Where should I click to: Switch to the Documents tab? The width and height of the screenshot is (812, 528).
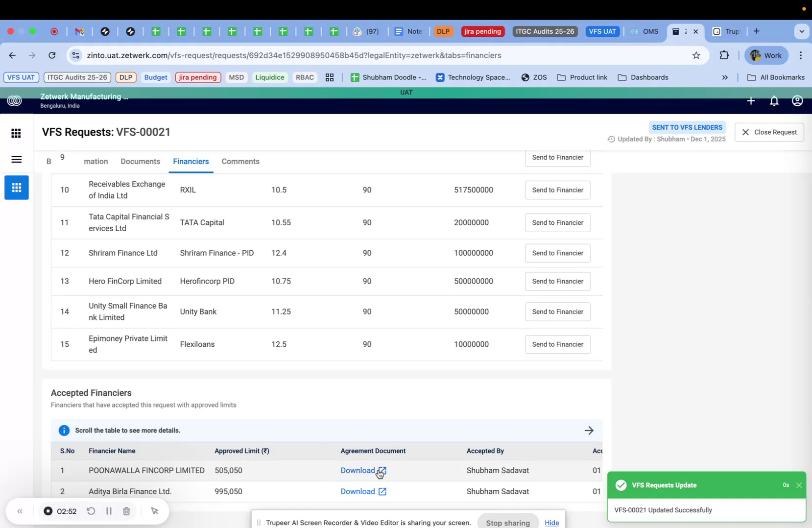tap(140, 161)
